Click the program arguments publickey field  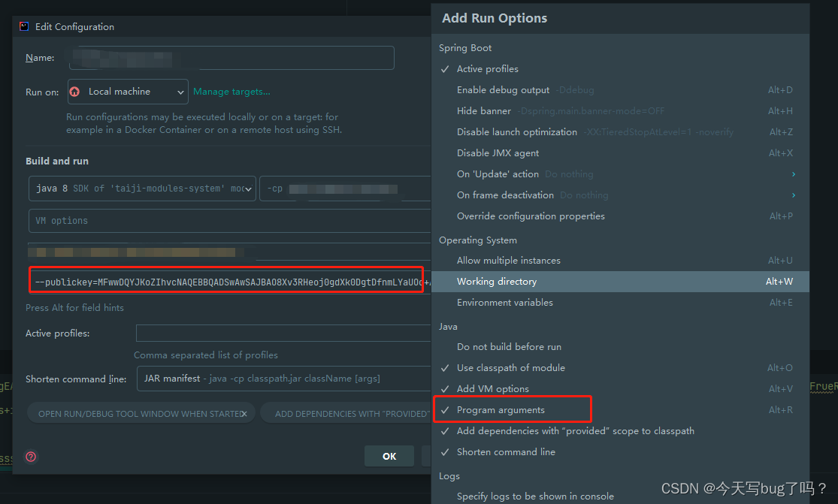coord(230,282)
